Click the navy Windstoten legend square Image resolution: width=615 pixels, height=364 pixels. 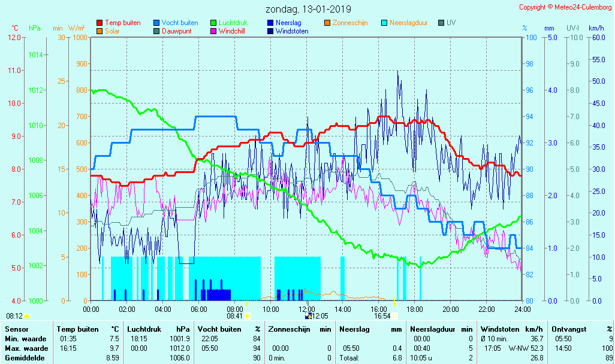270,31
